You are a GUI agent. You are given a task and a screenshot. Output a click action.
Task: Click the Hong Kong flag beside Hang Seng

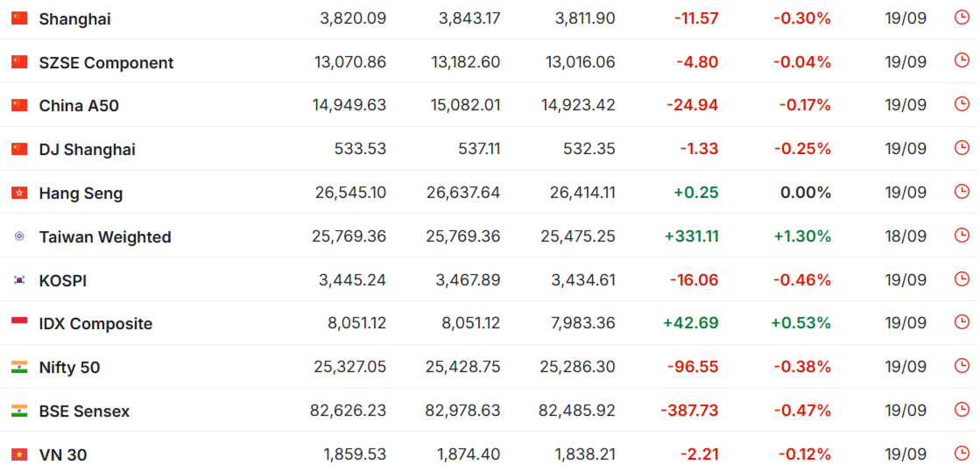click(x=19, y=193)
